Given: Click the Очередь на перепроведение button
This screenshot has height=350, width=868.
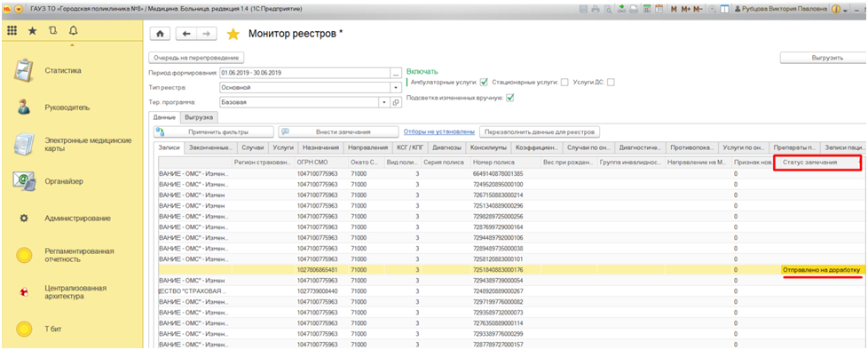Looking at the screenshot, I should (x=196, y=58).
